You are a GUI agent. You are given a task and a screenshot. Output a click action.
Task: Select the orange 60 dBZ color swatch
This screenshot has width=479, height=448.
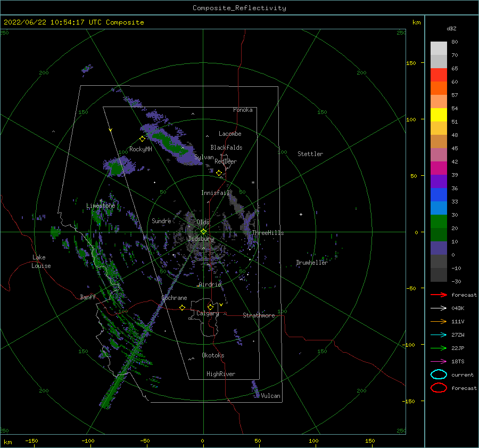439,88
